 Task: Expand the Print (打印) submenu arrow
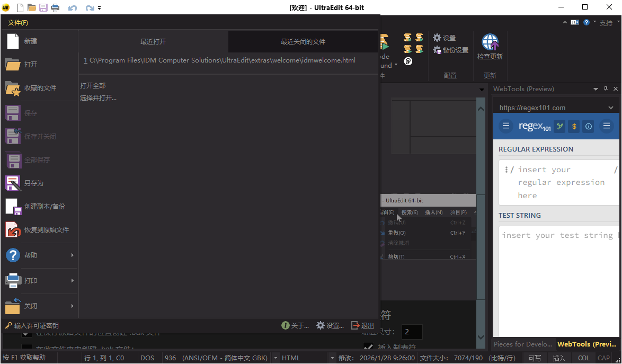(x=73, y=281)
